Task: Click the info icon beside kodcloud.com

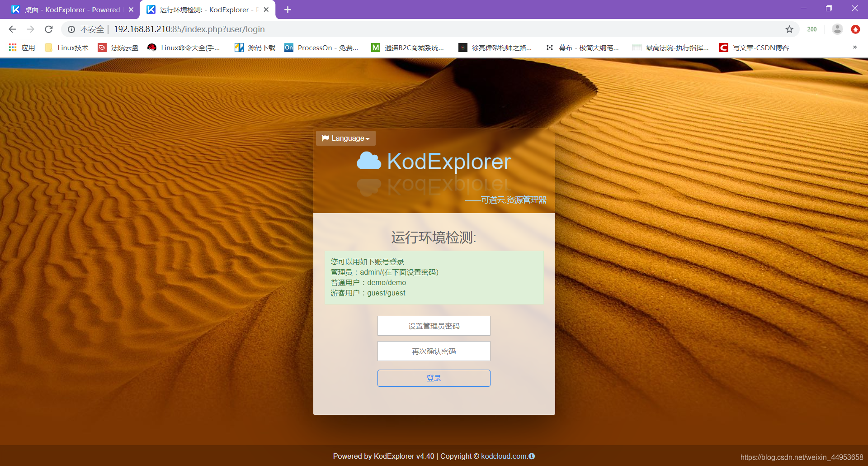Action: pos(533,456)
